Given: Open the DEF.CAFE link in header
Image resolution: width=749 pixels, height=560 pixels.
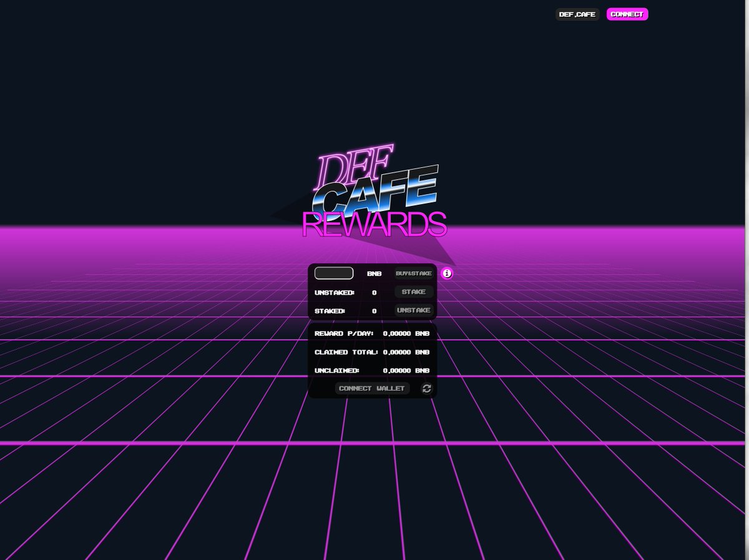Looking at the screenshot, I should pos(577,14).
